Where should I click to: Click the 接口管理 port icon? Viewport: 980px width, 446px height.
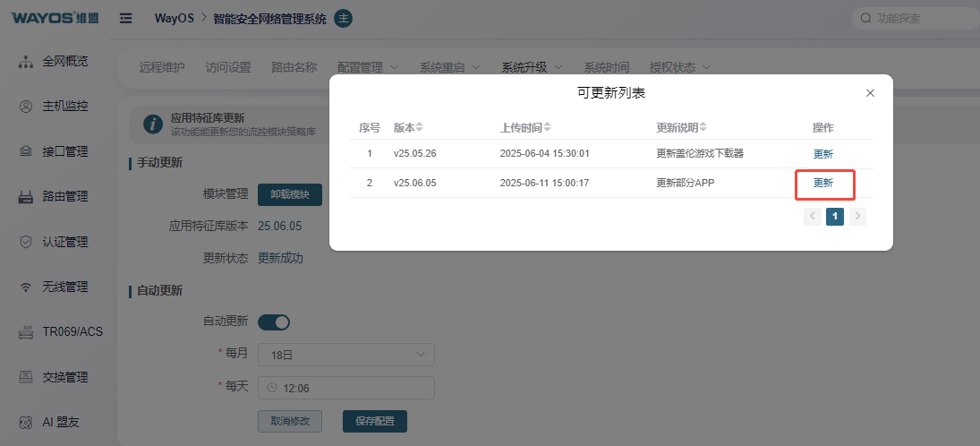(x=26, y=151)
